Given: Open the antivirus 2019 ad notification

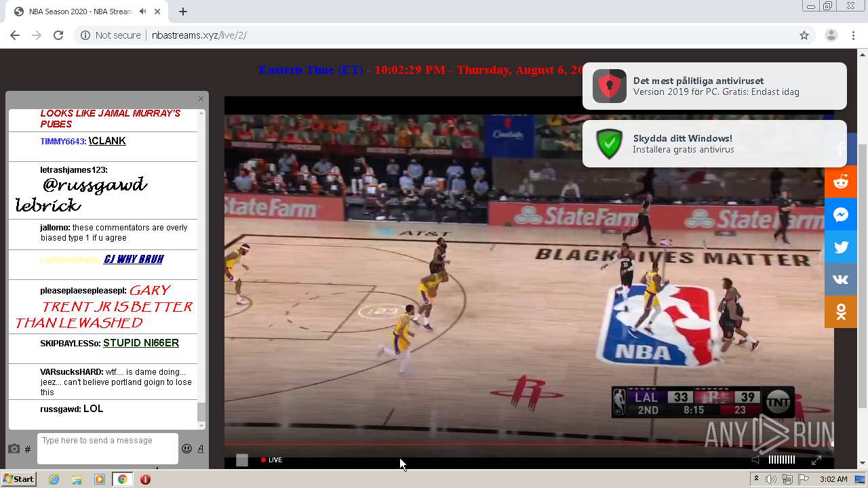Looking at the screenshot, I should (x=715, y=86).
